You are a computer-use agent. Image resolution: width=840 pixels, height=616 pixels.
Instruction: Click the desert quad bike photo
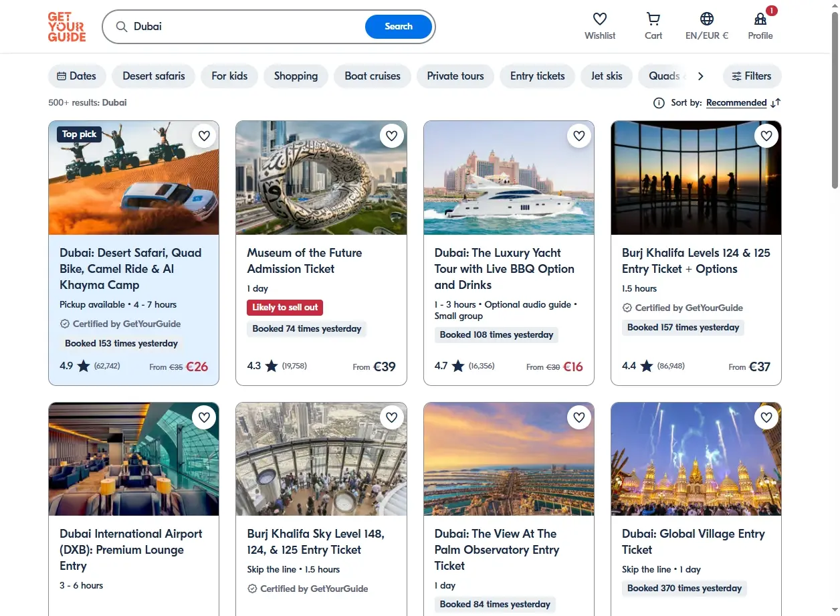click(x=134, y=178)
